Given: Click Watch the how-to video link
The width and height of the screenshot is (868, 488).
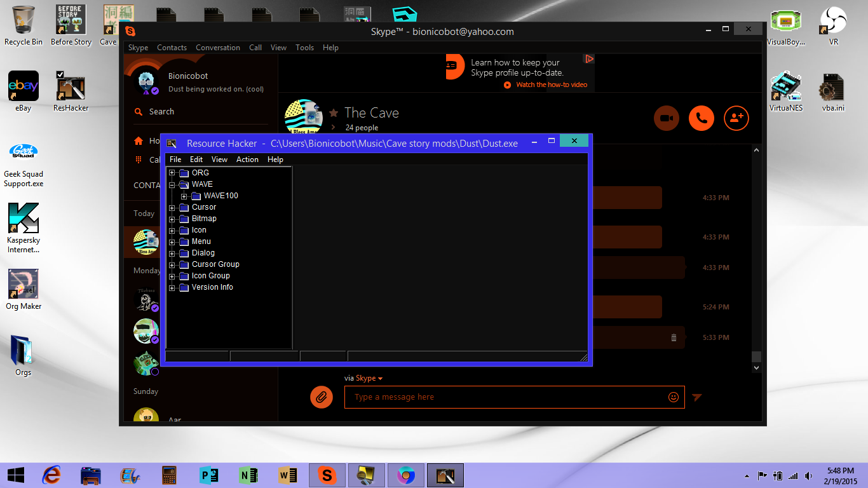Looking at the screenshot, I should [x=552, y=85].
